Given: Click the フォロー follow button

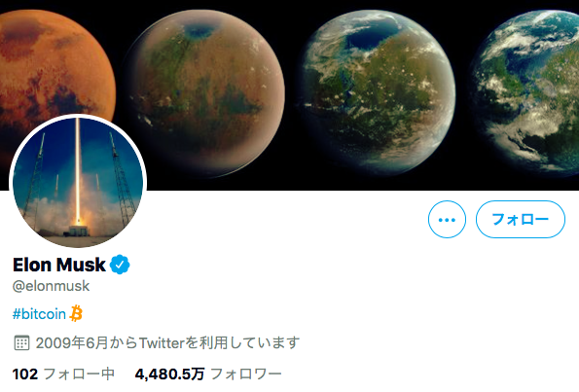Looking at the screenshot, I should tap(521, 219).
